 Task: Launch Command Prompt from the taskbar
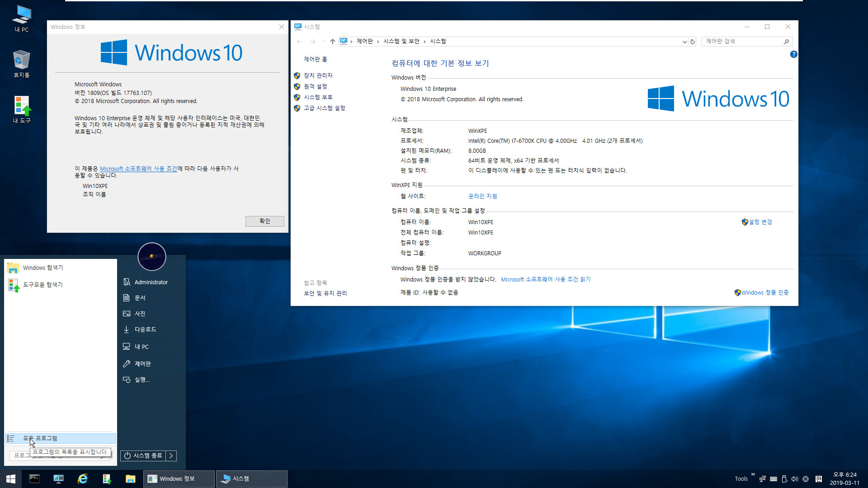(x=34, y=479)
